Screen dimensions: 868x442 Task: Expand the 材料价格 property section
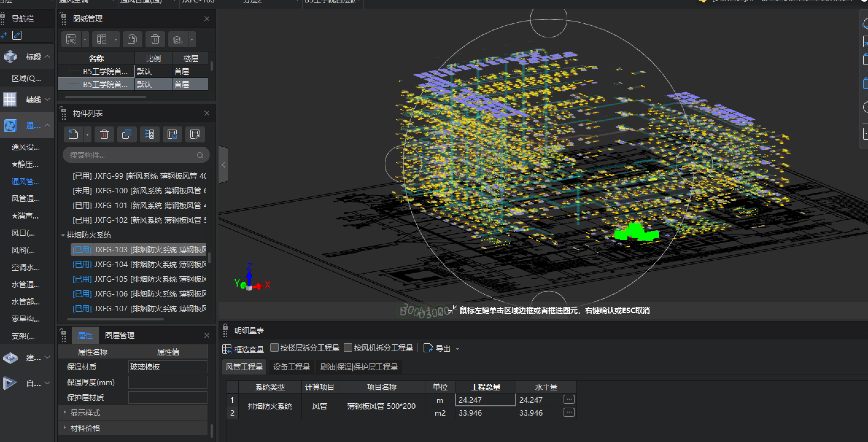pyautogui.click(x=65, y=428)
